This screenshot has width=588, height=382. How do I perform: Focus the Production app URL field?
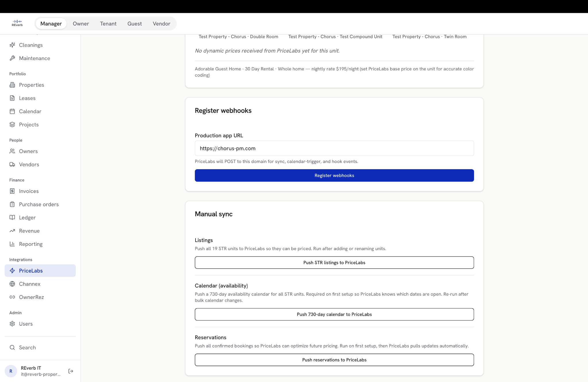[334, 148]
